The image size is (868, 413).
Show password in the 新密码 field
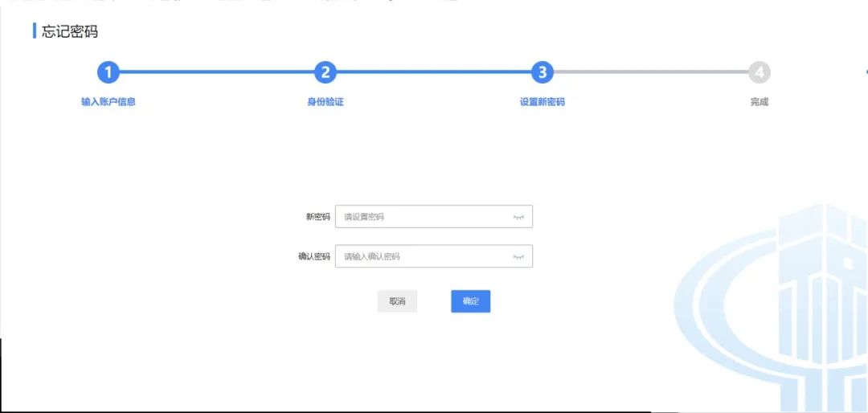click(x=518, y=217)
